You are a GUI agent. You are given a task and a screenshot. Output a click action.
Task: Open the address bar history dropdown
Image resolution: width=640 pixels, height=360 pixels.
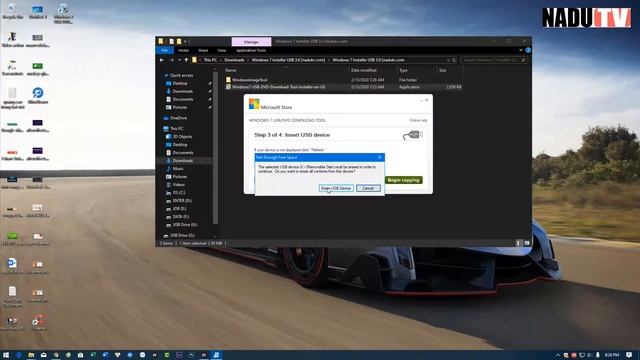click(x=448, y=60)
